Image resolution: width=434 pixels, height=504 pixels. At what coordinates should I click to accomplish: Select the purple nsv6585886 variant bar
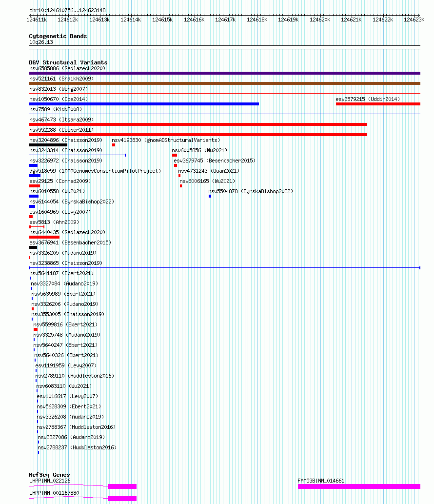point(224,73)
